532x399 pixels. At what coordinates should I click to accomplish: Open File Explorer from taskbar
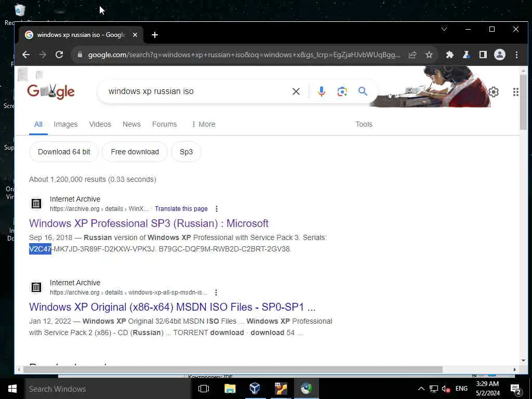(x=230, y=389)
